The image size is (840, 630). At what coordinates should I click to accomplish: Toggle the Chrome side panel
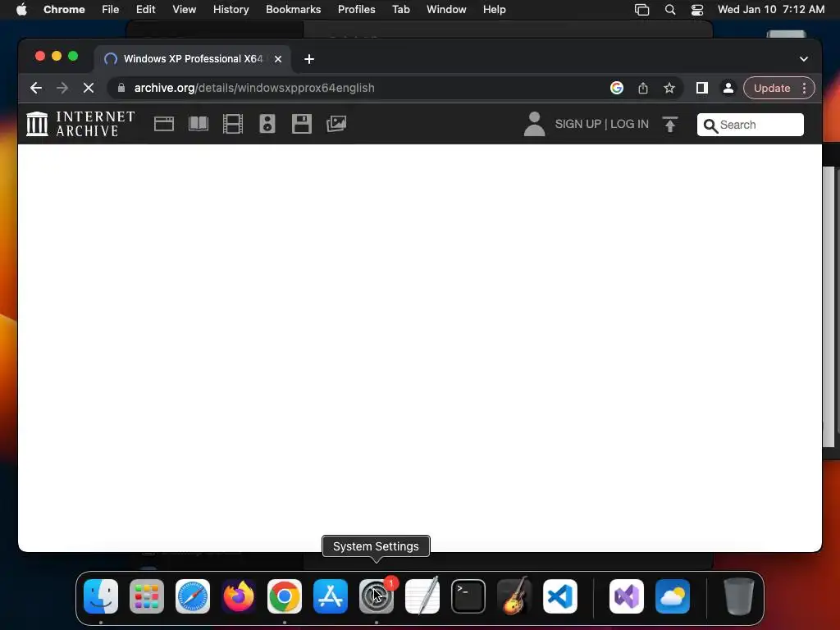coord(702,88)
